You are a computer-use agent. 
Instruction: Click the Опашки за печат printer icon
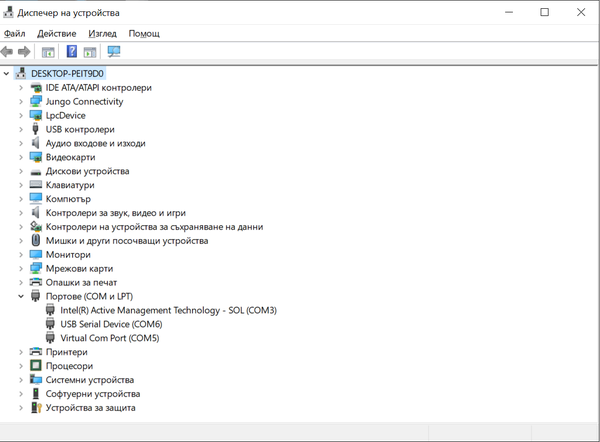(x=36, y=282)
